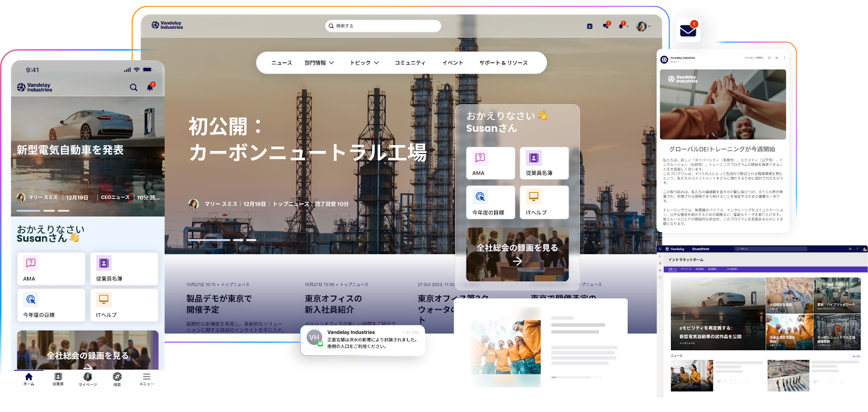This screenshot has width=868, height=412.
Task: Select イベント in the desktop navigation bar
Action: [x=452, y=63]
